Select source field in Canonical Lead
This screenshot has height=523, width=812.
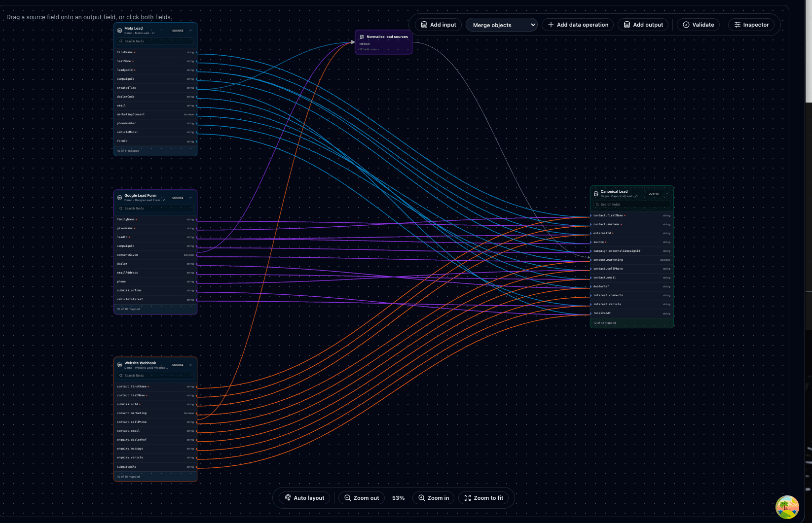pos(632,242)
